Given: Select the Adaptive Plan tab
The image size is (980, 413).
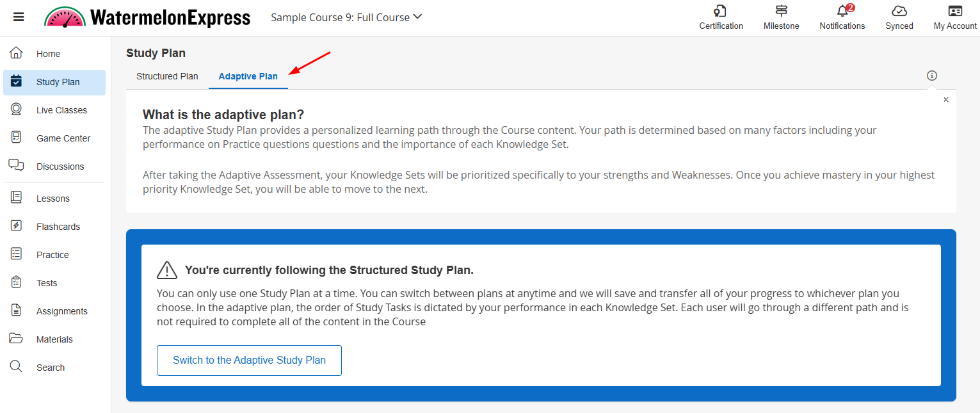Looking at the screenshot, I should 248,76.
